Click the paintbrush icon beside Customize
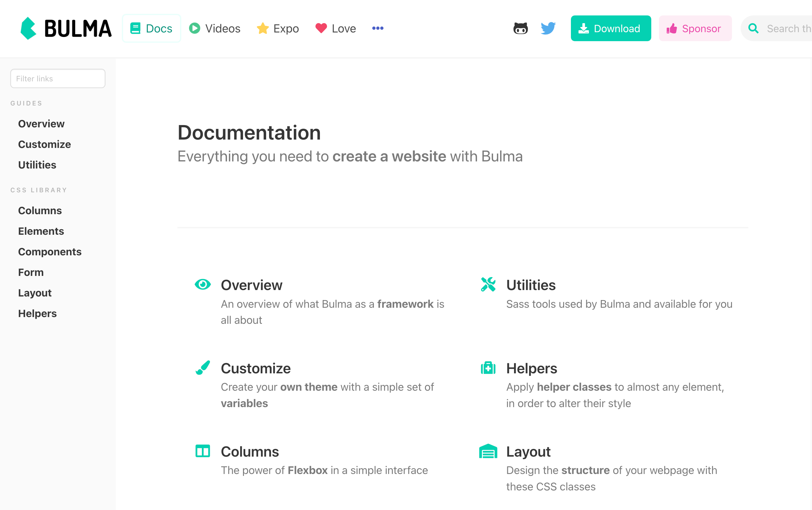The image size is (812, 510). [x=203, y=368]
